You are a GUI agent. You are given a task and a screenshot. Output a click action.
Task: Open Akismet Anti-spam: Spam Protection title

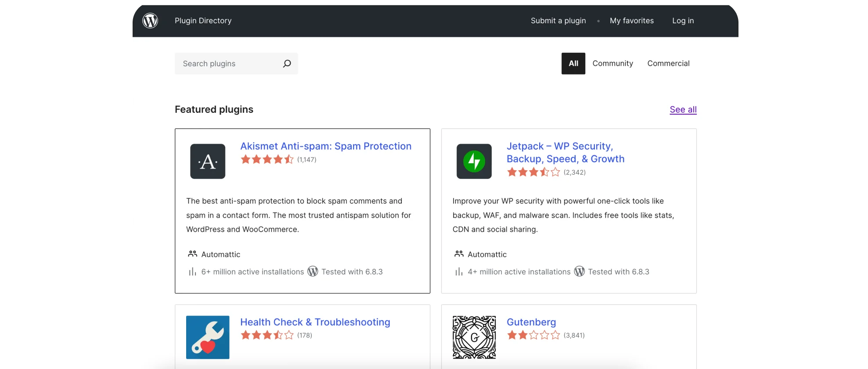tap(326, 146)
